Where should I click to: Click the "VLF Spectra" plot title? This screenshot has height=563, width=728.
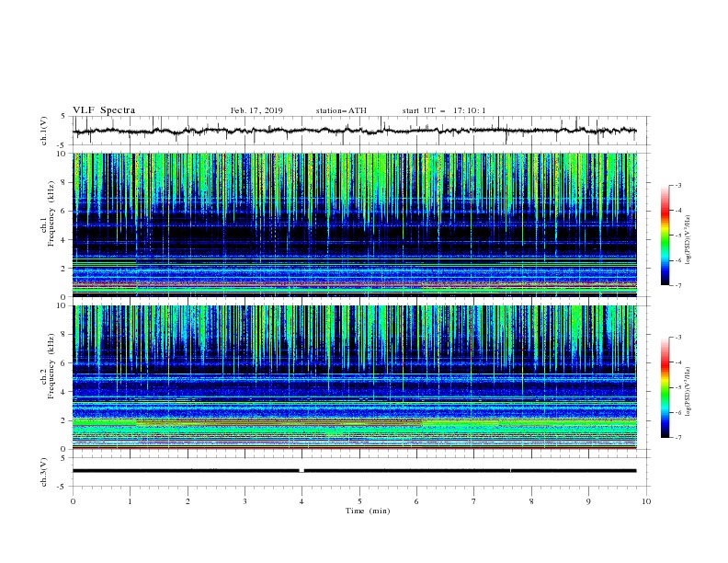tap(104, 110)
